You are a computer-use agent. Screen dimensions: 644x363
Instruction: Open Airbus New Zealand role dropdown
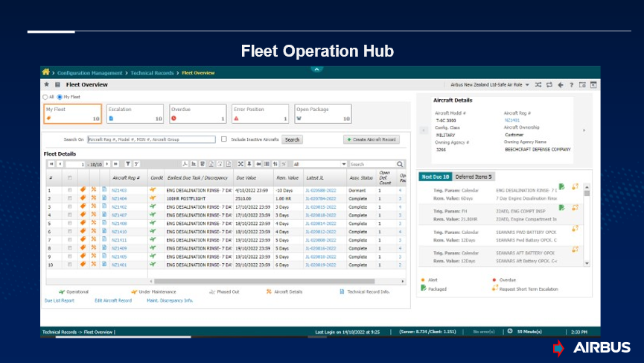tap(490, 85)
